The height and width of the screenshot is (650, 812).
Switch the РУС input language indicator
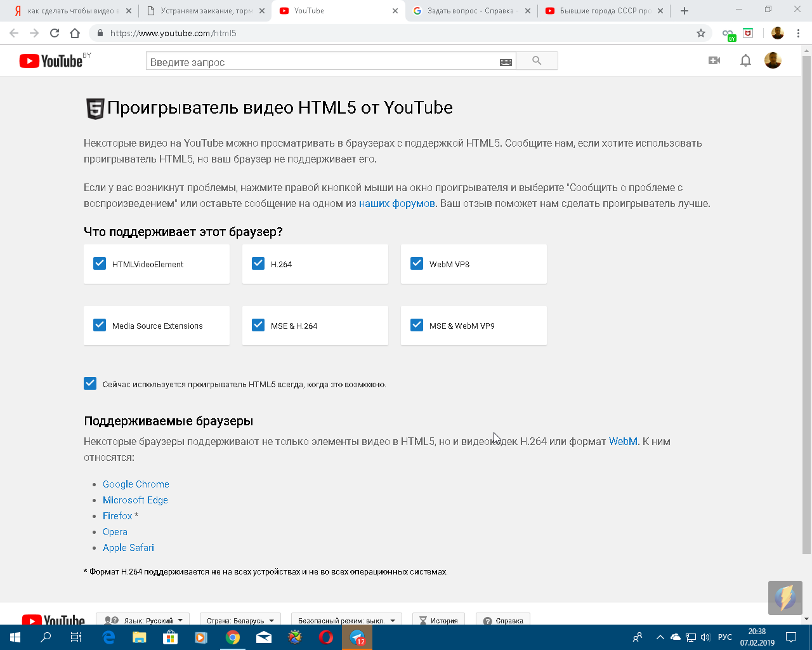click(x=725, y=637)
